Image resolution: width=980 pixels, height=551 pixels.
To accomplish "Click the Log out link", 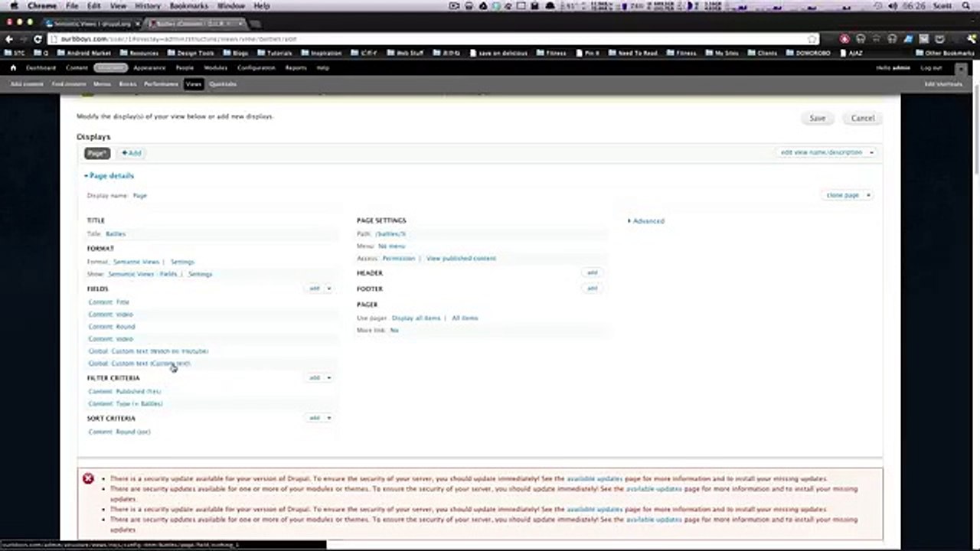I will pos(932,67).
